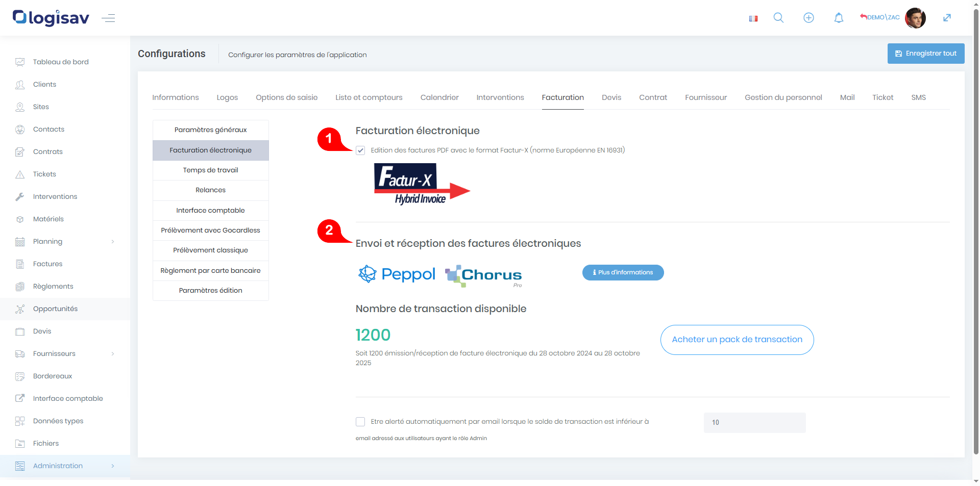This screenshot has height=486, width=980.
Task: Click the search magnifier icon in header
Action: (778, 18)
